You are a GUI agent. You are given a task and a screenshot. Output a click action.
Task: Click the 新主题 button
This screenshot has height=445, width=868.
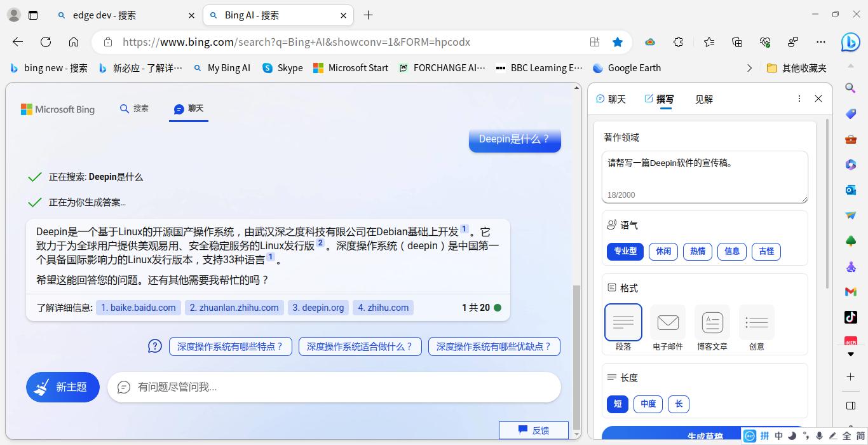point(63,387)
